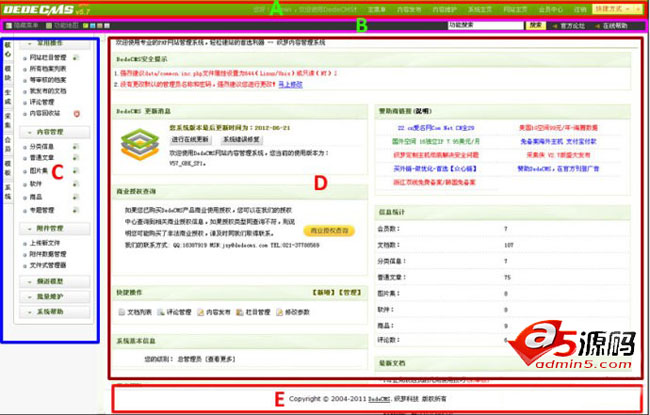Open 主菜单 in the top green bar

click(376, 10)
